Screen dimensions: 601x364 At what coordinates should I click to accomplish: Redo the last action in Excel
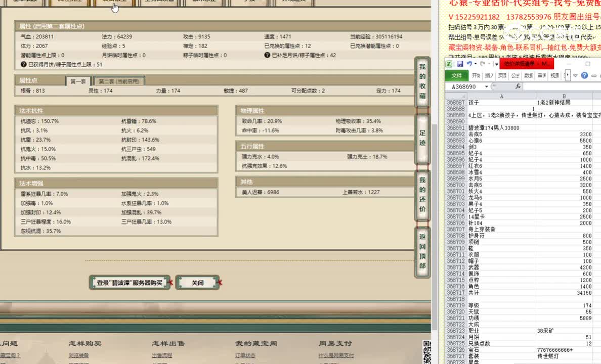click(x=482, y=64)
